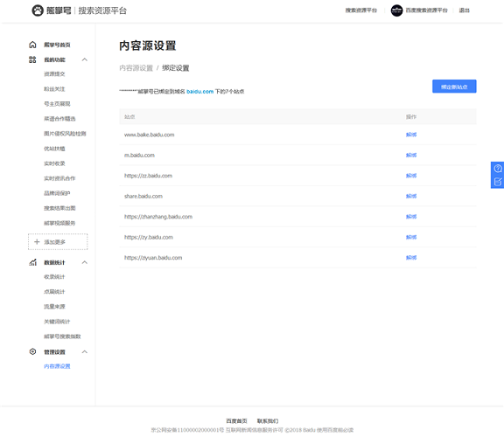Open 点展统计 under 数据统计

coord(54,292)
